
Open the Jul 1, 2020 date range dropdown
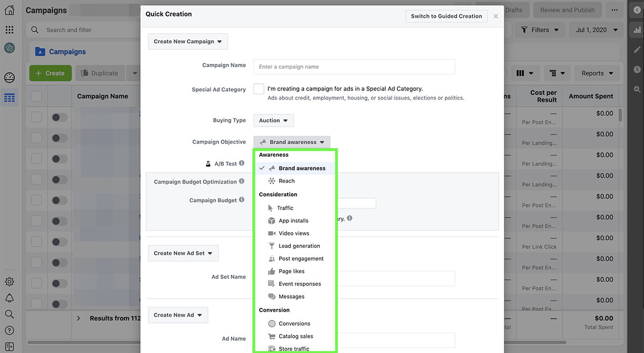(x=596, y=30)
